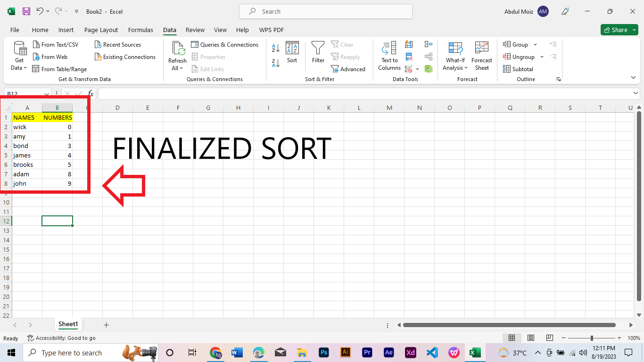The height and width of the screenshot is (362, 644).
Task: Select the Sort A to Z icon
Action: pyautogui.click(x=275, y=47)
